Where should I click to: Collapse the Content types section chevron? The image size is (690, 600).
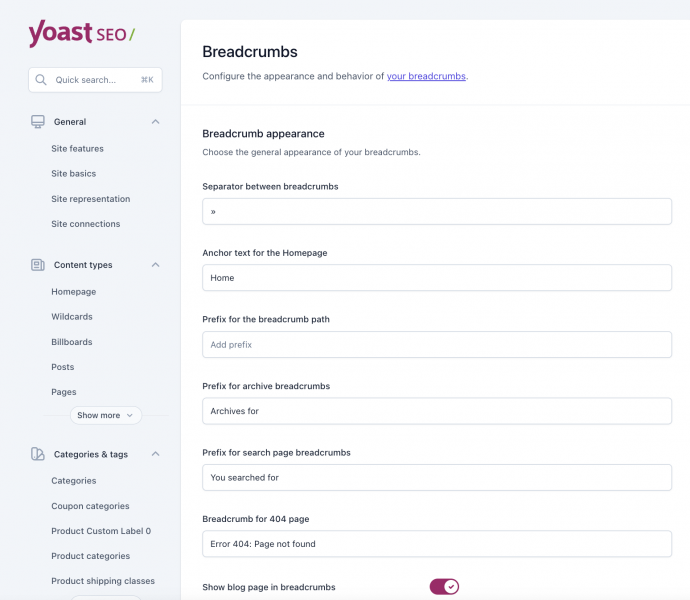pyautogui.click(x=155, y=265)
